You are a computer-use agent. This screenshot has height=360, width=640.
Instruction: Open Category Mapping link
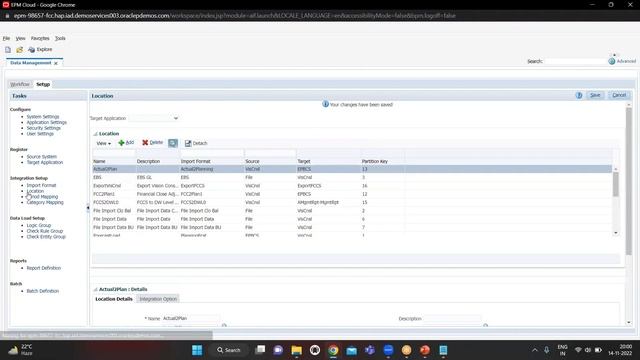click(45, 202)
